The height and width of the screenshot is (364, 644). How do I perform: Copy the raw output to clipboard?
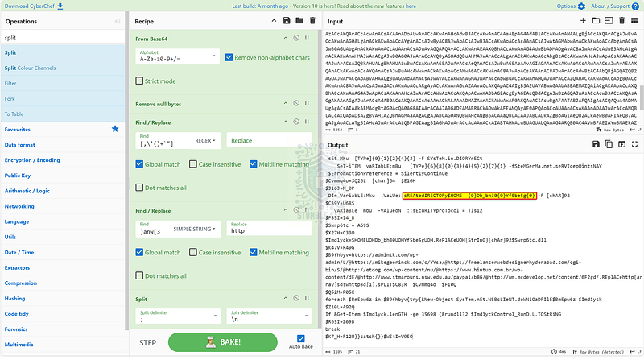tap(609, 144)
